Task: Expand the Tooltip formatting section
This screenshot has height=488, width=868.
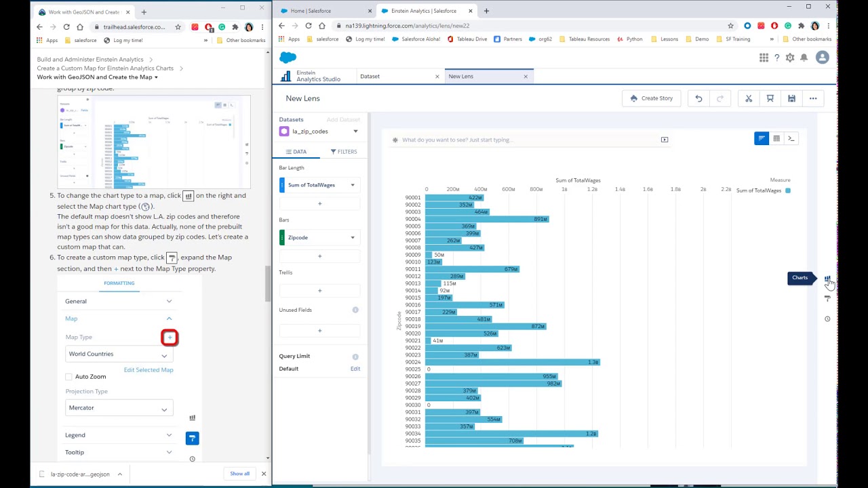Action: click(x=119, y=452)
